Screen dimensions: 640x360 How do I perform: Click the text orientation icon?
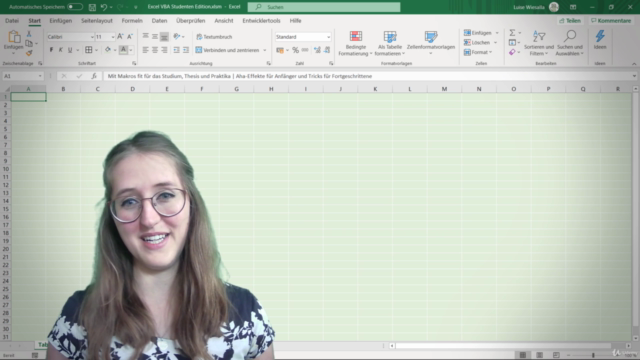click(177, 37)
